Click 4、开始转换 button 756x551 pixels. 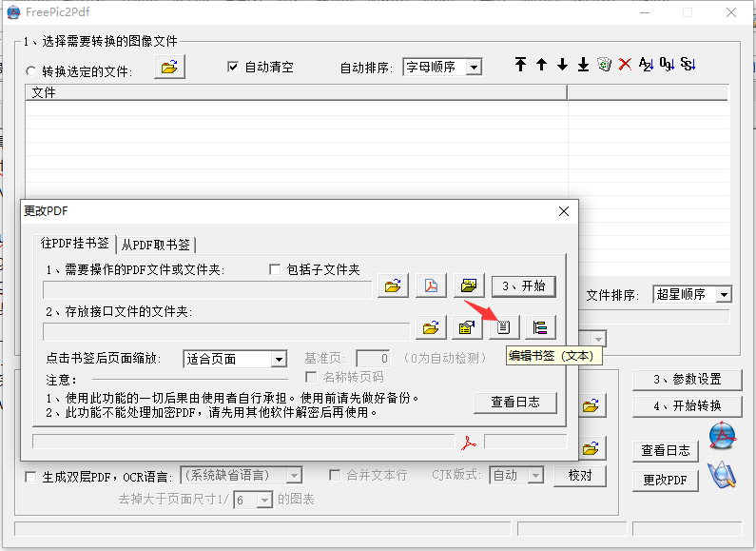click(x=687, y=405)
